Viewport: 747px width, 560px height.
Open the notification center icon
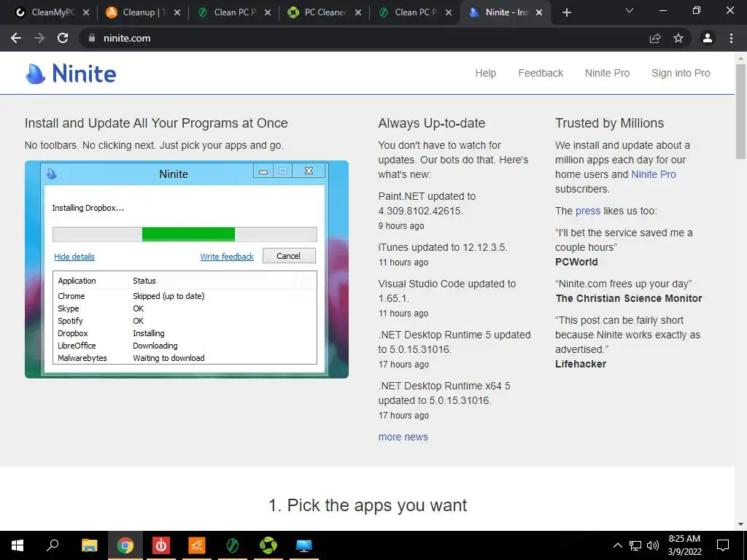[x=723, y=545]
